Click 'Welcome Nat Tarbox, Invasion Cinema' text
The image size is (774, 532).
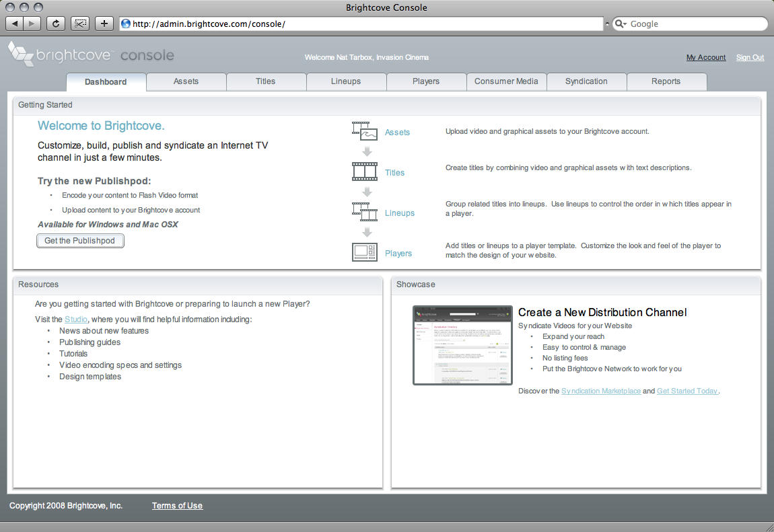[367, 58]
